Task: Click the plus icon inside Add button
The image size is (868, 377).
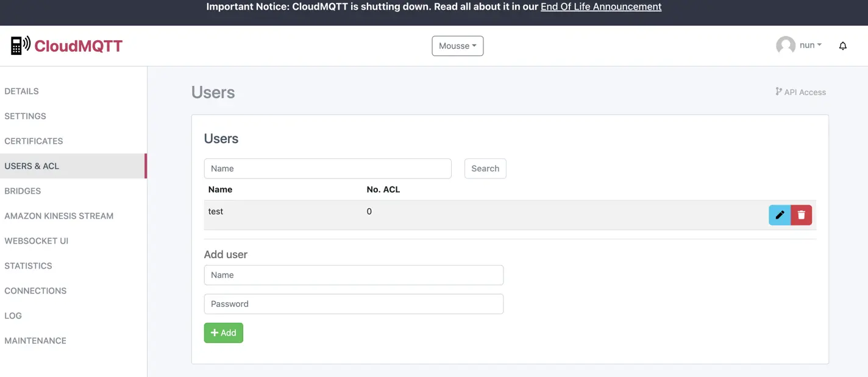Action: (x=215, y=333)
